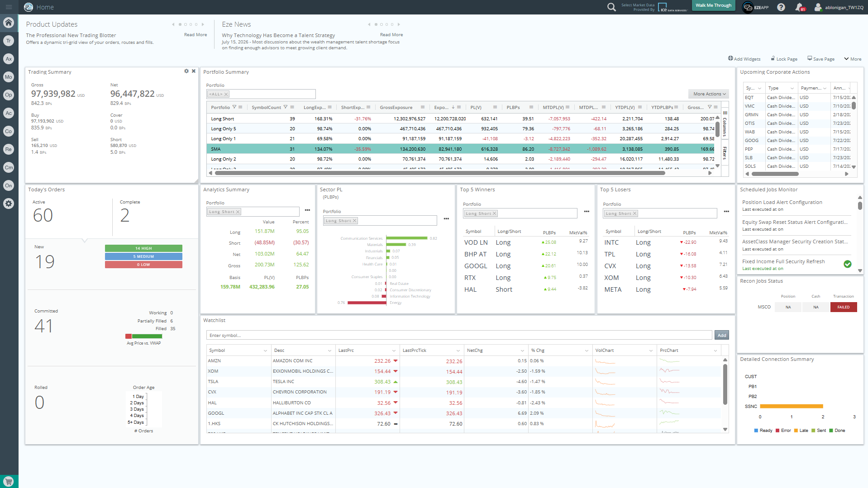Select the last carousel dot in Eze News

click(x=392, y=24)
